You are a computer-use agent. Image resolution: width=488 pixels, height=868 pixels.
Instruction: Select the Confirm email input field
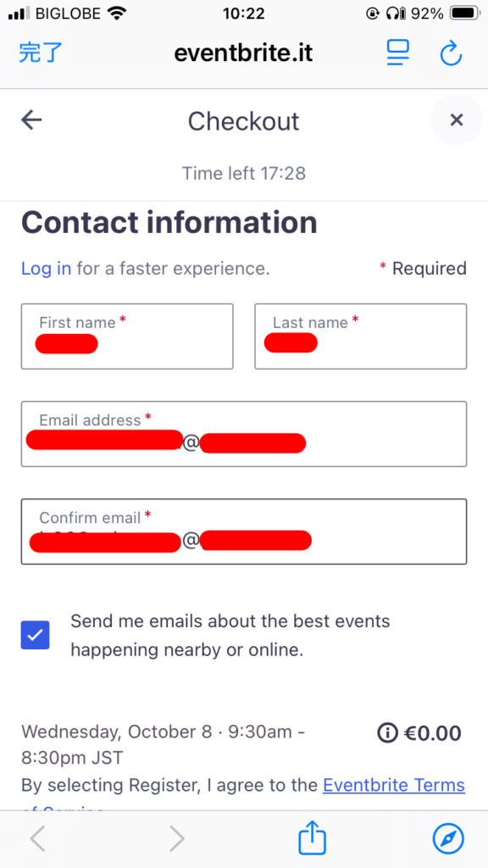(244, 531)
